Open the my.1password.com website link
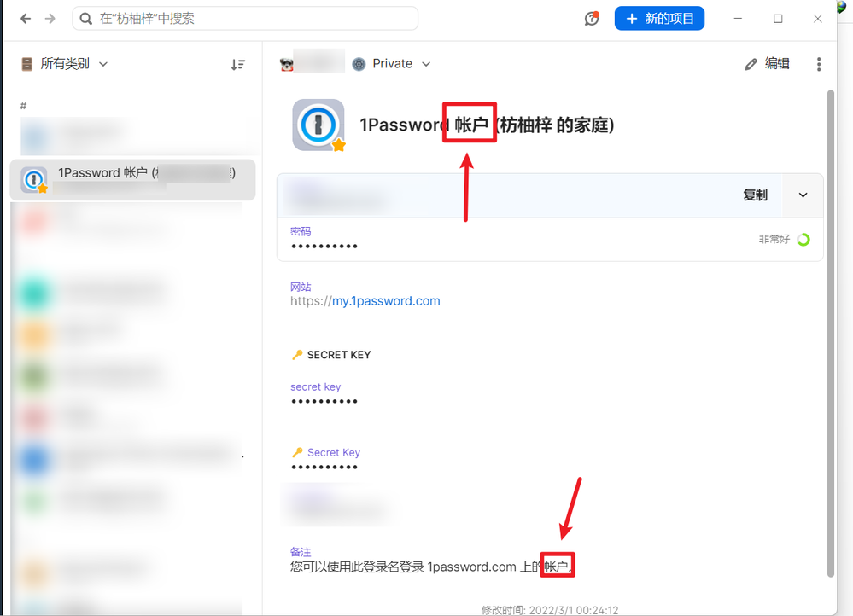This screenshot has width=853, height=616. tap(386, 301)
